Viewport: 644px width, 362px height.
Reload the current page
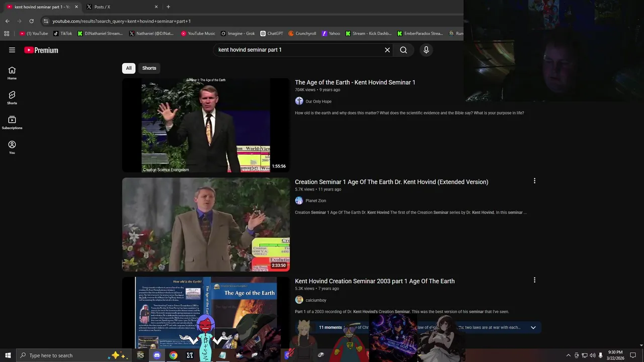pos(31,21)
